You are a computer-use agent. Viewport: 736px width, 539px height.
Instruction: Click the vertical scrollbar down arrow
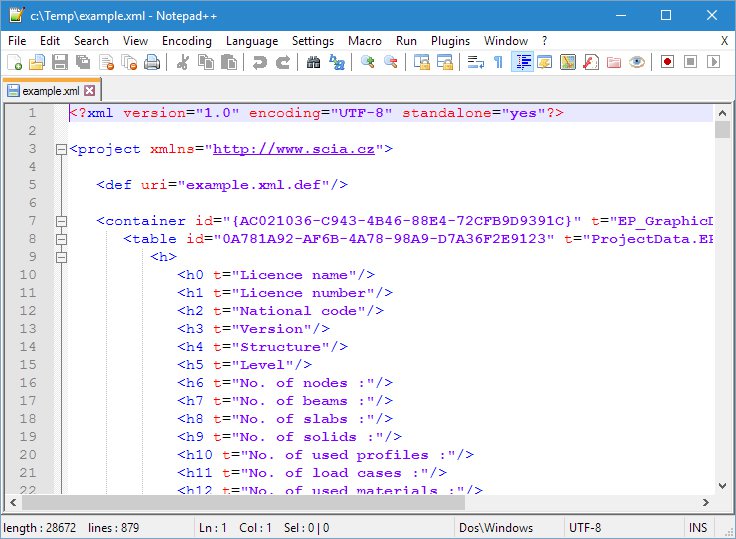point(722,485)
